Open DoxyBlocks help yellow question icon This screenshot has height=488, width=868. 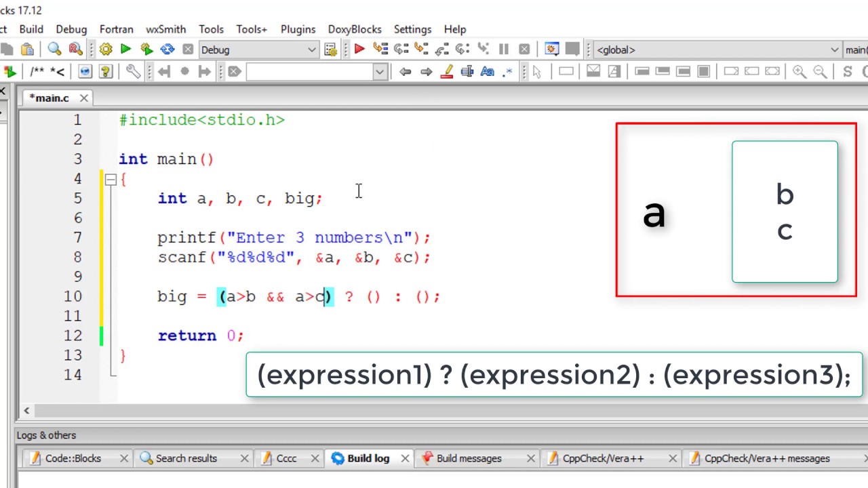(x=105, y=71)
